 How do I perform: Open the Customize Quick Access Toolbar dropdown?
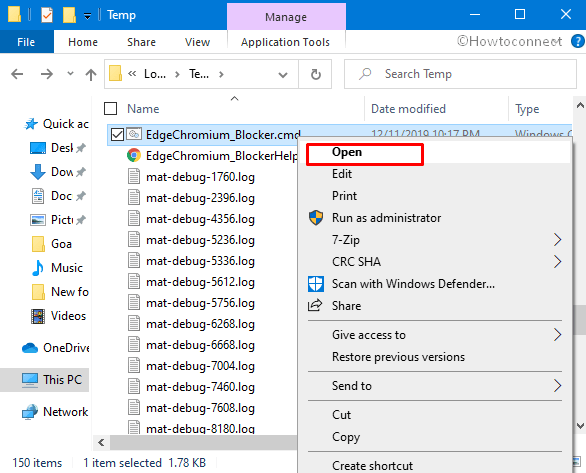pyautogui.click(x=87, y=16)
